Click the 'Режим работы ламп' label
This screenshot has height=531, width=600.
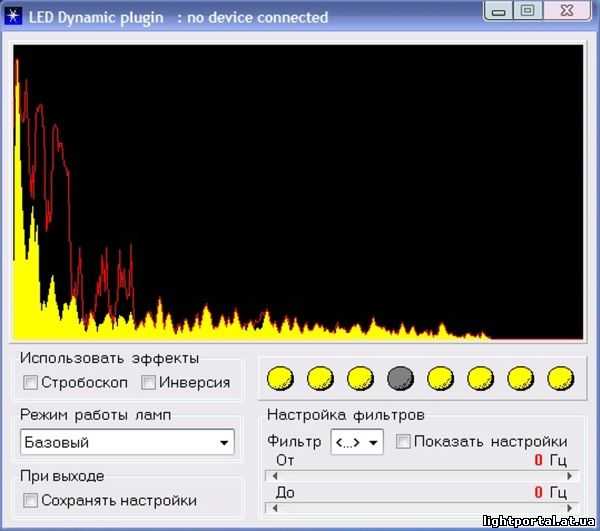(95, 415)
